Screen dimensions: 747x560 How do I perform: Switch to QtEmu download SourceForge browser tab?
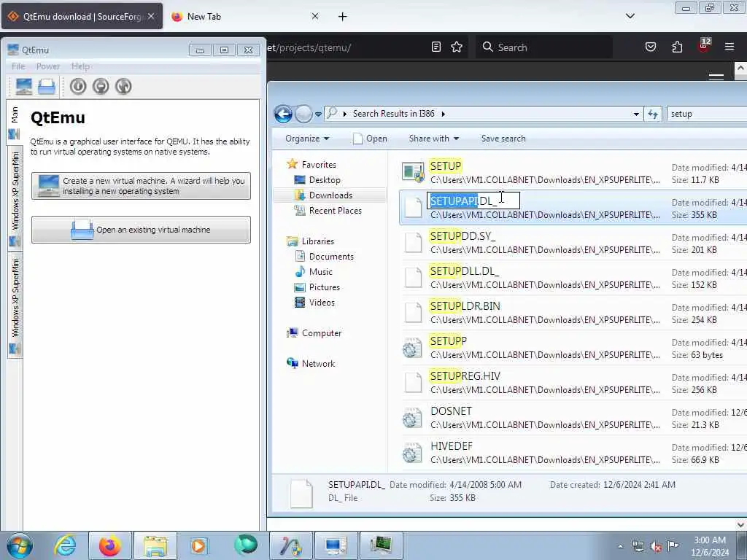point(82,16)
